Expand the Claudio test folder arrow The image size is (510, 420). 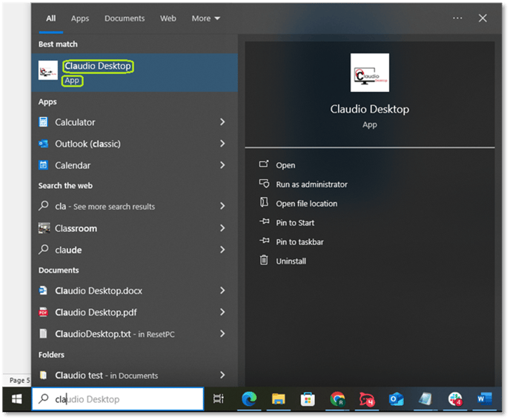tap(222, 375)
